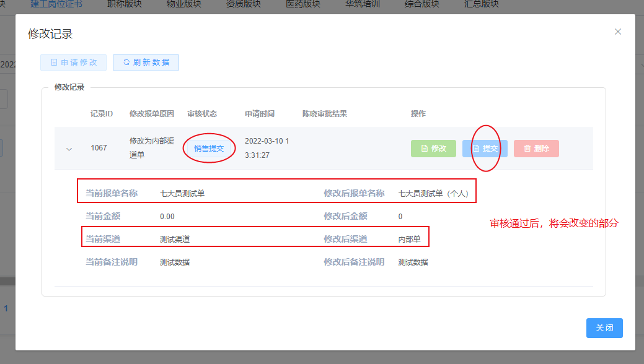Collapse the expanded row for record 1067
The image size is (644, 364).
(69, 149)
